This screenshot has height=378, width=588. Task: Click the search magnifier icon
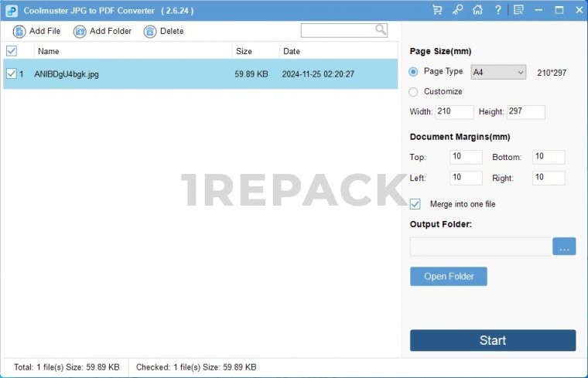tap(381, 30)
